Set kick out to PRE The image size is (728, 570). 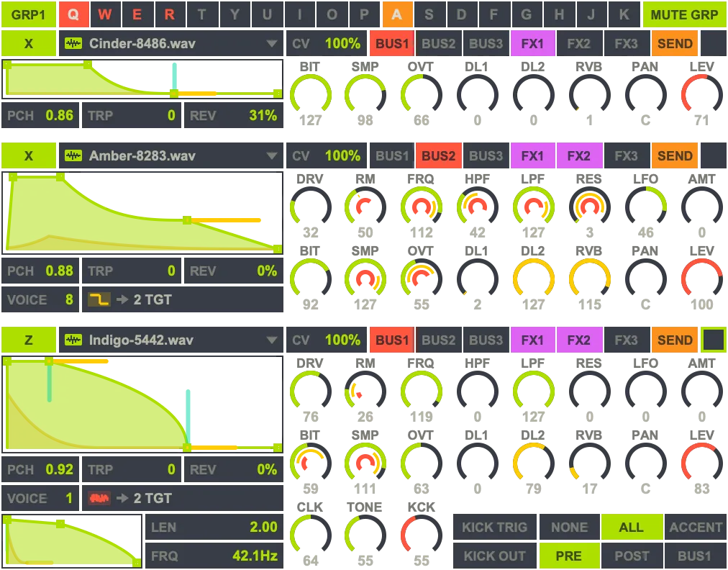(x=569, y=556)
